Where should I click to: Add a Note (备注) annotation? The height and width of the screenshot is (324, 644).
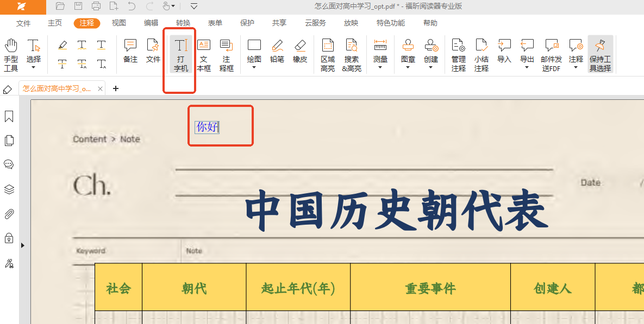pos(130,50)
